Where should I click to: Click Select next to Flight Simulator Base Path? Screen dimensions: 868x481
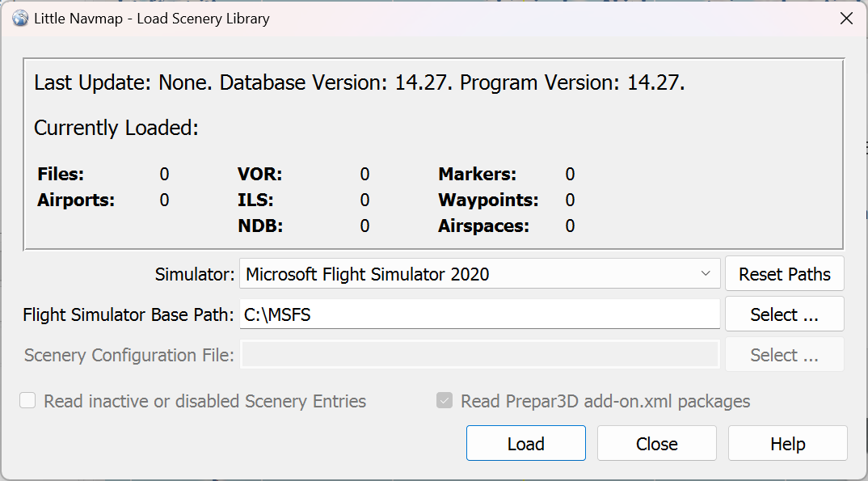[x=785, y=314]
